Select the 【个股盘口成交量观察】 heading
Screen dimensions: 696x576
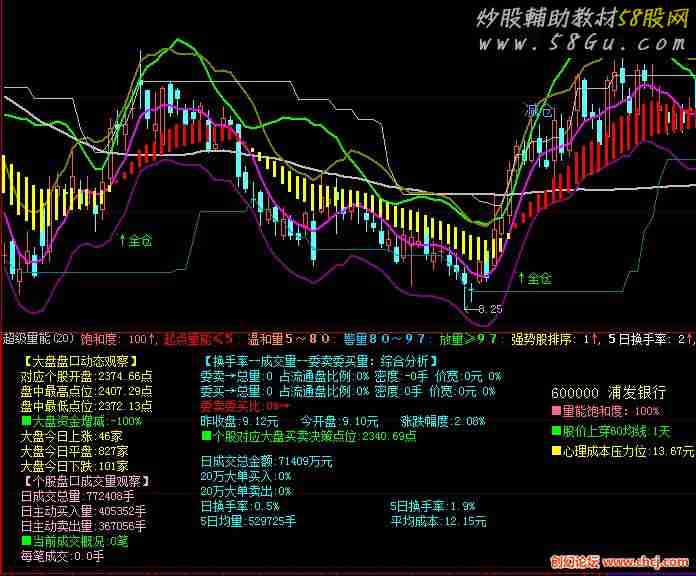click(x=86, y=481)
